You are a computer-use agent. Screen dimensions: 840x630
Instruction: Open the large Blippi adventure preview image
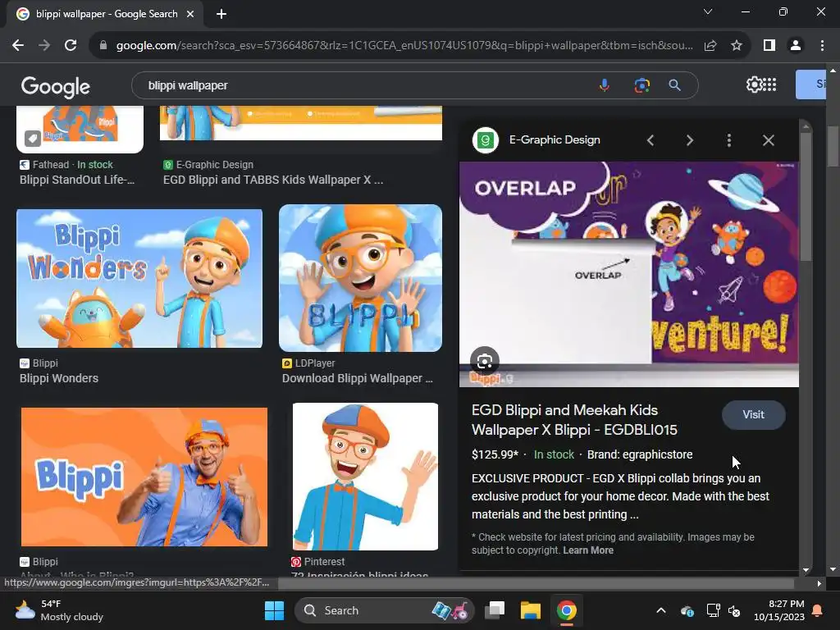pos(629,274)
